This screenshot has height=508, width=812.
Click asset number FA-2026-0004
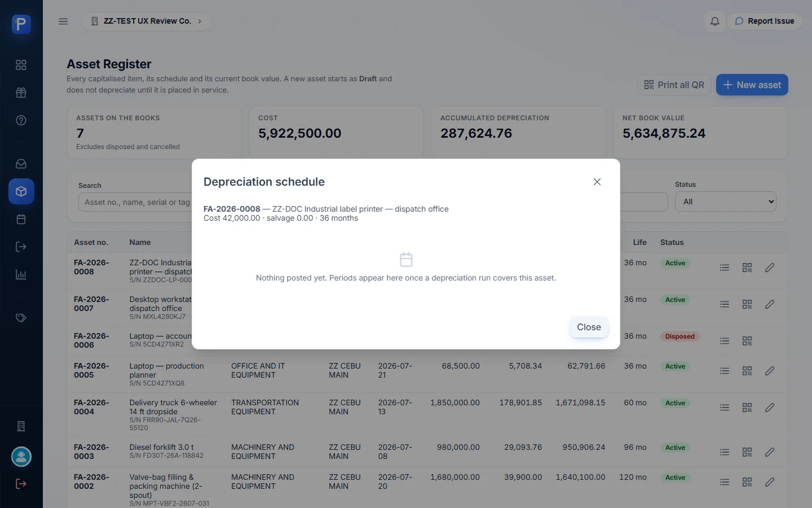click(x=91, y=407)
